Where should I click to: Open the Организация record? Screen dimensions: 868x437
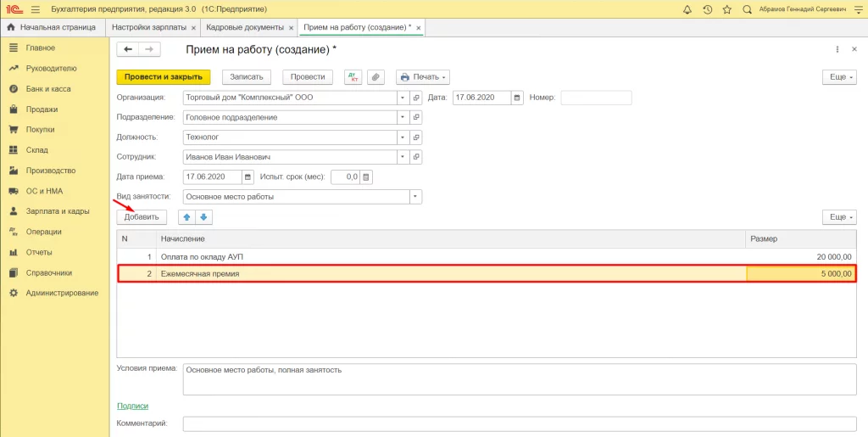[415, 98]
